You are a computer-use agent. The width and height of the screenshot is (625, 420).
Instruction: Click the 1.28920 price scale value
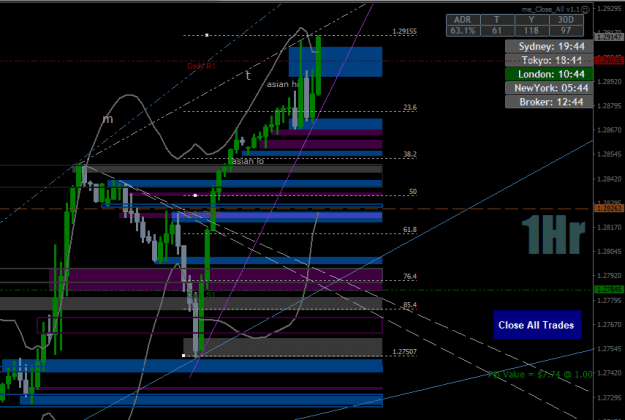[610, 82]
